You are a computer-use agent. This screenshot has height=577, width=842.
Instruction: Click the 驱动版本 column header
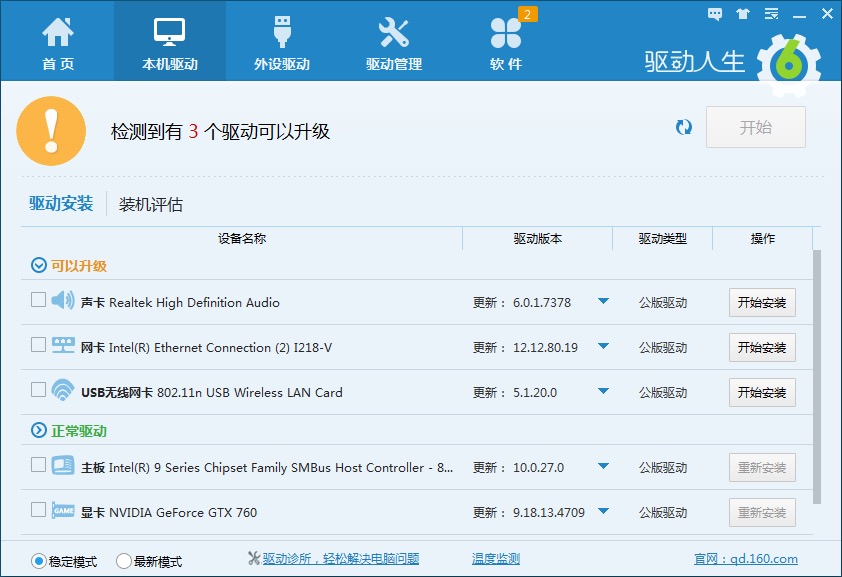tap(538, 238)
